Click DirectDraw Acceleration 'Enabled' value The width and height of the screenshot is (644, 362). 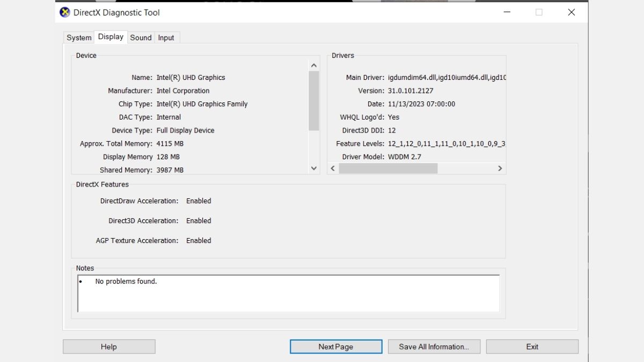tap(199, 201)
